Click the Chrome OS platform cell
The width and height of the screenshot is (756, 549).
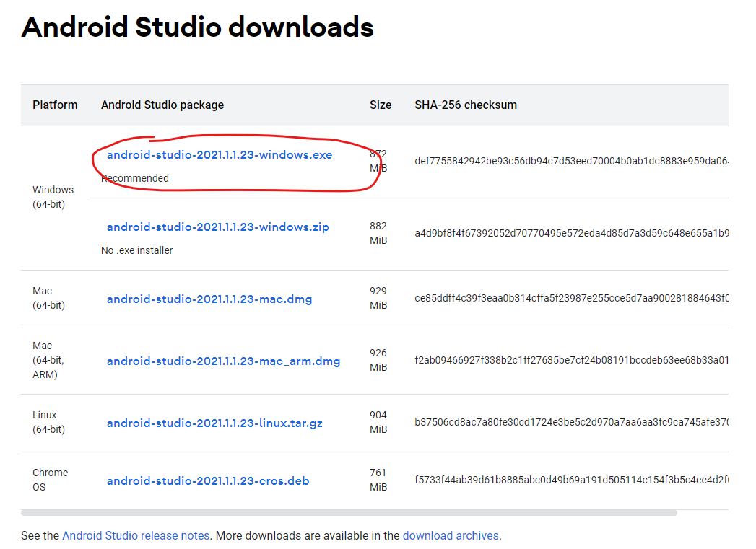50,480
